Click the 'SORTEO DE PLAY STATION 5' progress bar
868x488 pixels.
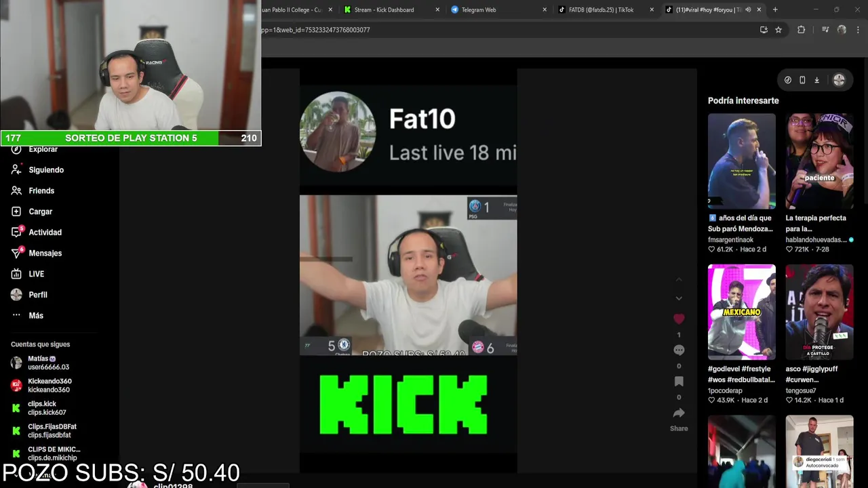[131, 138]
